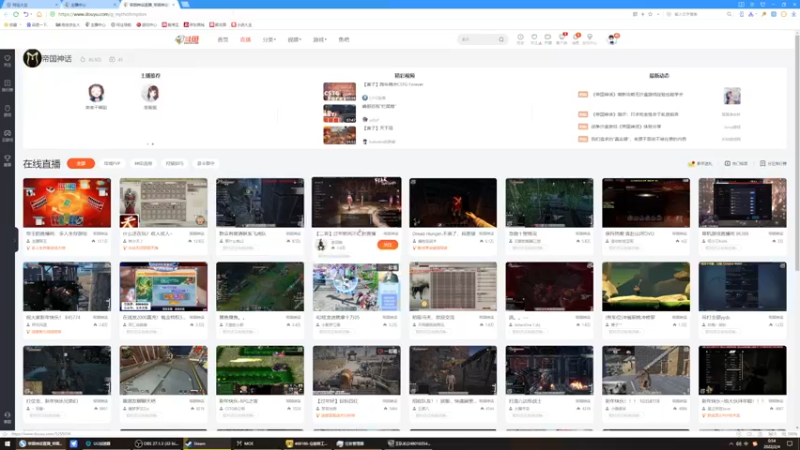Select the fifth filter pill in 在线直播

(206, 163)
